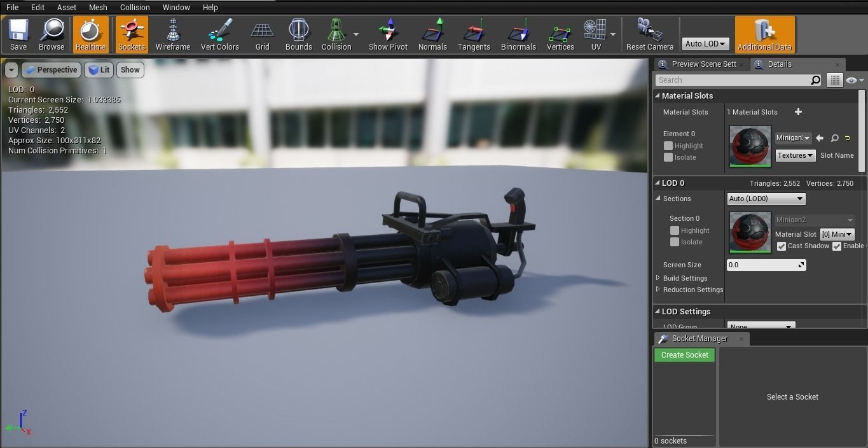Viewport: 868px width, 448px height.
Task: Switch to Preview Scene Settings tab
Action: 701,64
